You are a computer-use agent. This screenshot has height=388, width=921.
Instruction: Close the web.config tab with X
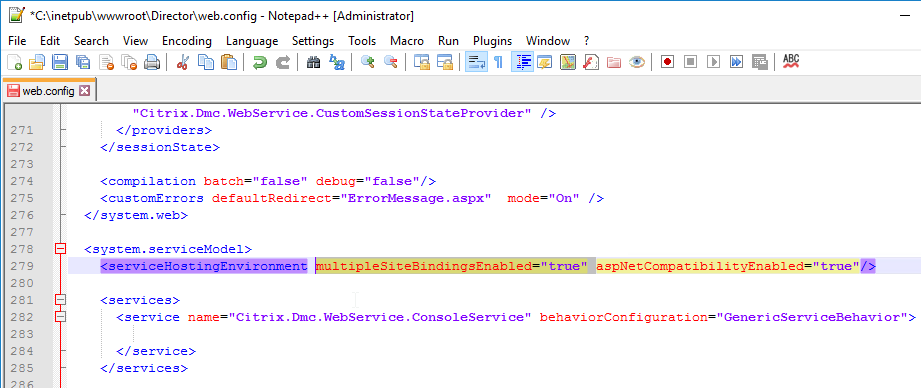tap(84, 90)
